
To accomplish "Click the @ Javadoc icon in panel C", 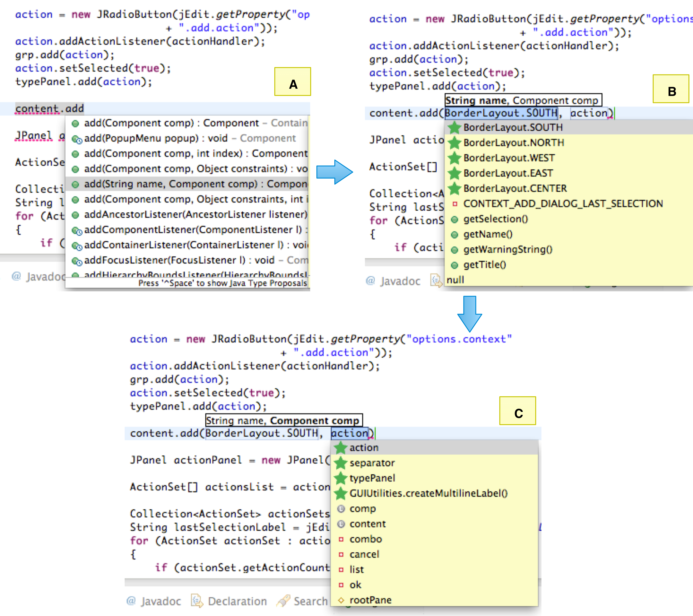I will pos(131,601).
